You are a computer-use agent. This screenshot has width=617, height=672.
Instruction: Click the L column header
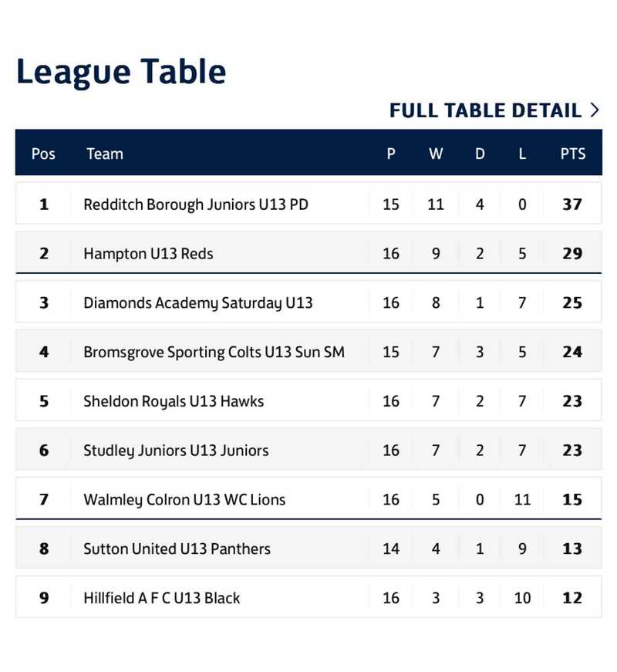coord(522,154)
